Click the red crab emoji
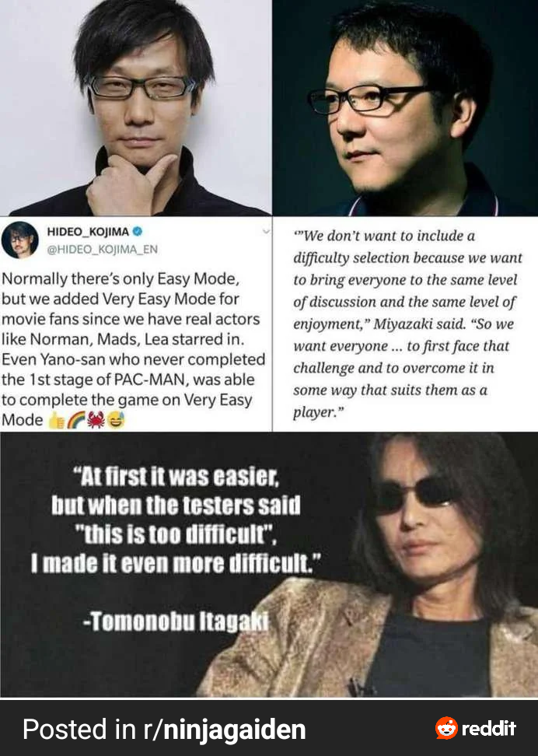Screen dimensions: 538x756 click(96, 421)
